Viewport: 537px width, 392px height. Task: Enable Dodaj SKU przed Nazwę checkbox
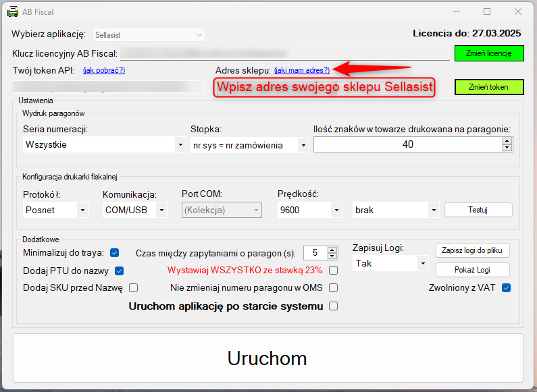(x=134, y=288)
